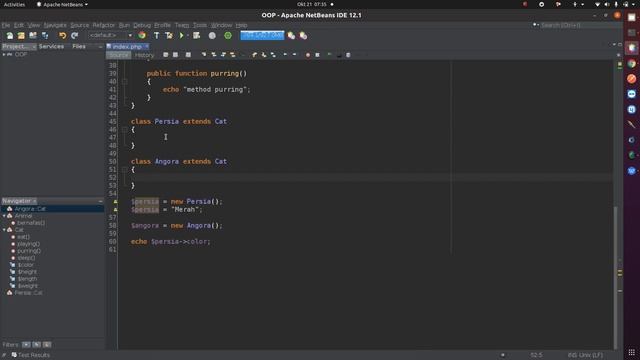Toggle third Navigator filter button
Viewport: 640px width, 360px height.
coord(47,344)
